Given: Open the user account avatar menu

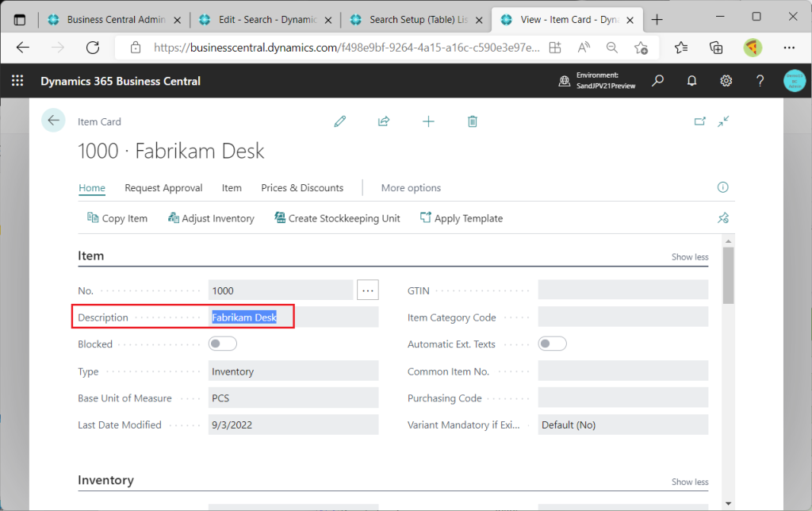Looking at the screenshot, I should (x=795, y=81).
